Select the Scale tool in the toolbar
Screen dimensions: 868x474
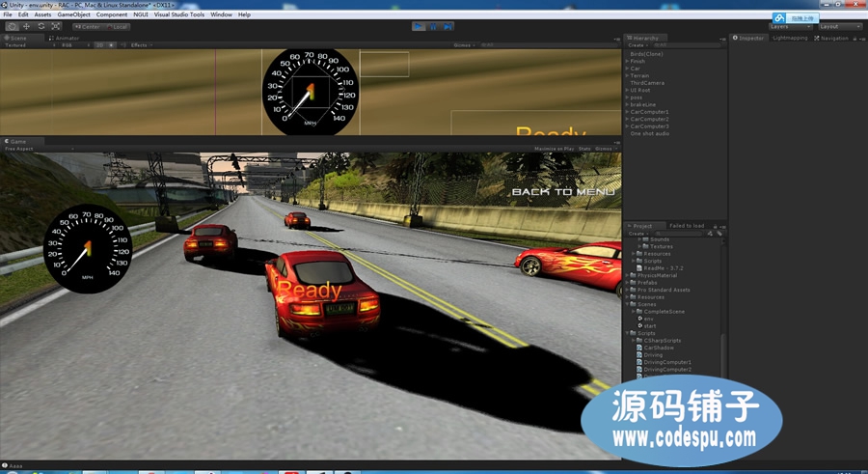[x=56, y=26]
